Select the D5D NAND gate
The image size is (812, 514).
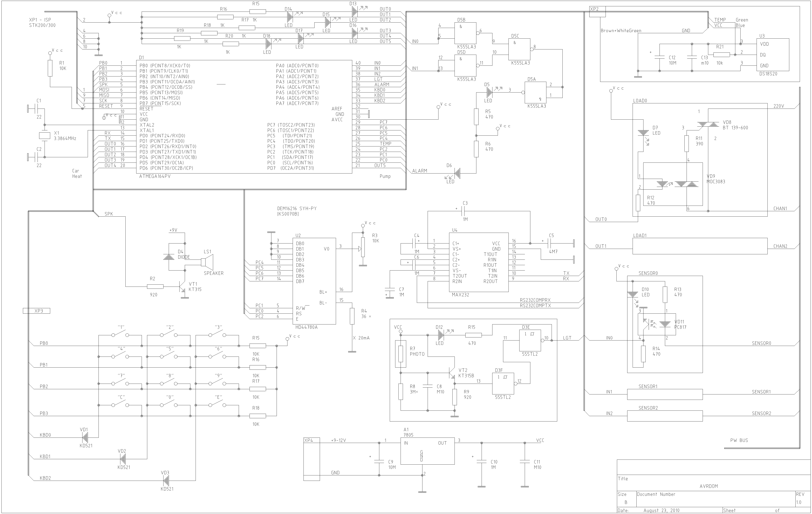click(x=467, y=66)
